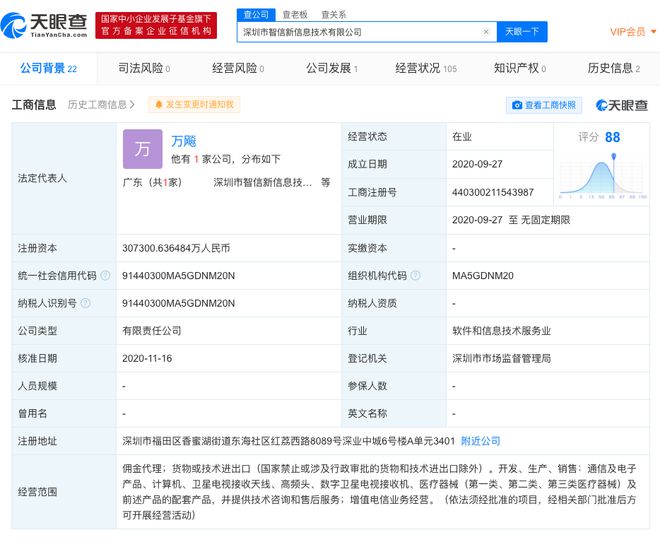
Task: Click the score distribution chart marker
Action: [614, 156]
